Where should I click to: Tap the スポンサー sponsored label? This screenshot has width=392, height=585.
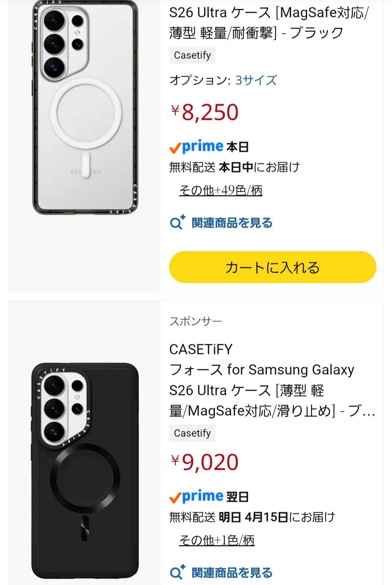(196, 321)
